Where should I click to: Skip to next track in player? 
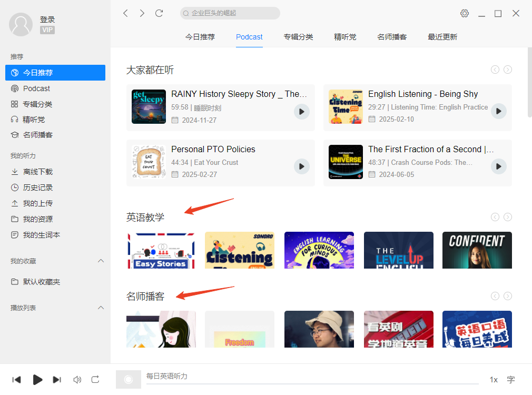click(x=57, y=379)
